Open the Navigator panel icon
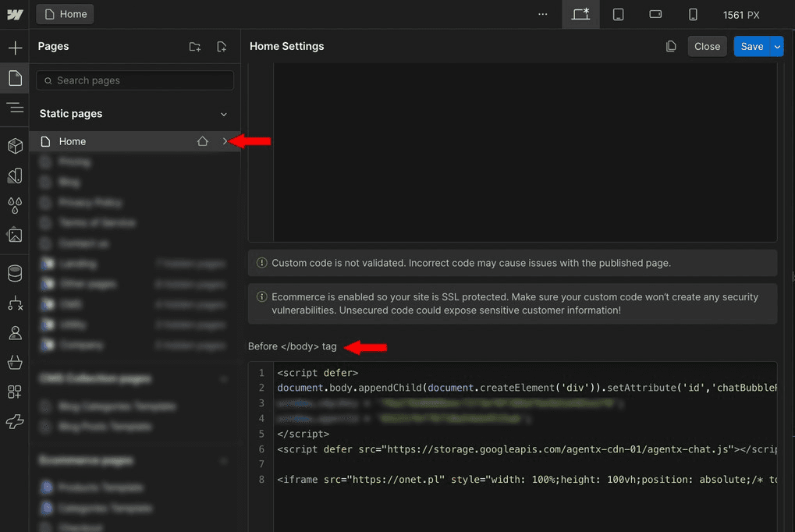This screenshot has width=795, height=532. click(15, 108)
